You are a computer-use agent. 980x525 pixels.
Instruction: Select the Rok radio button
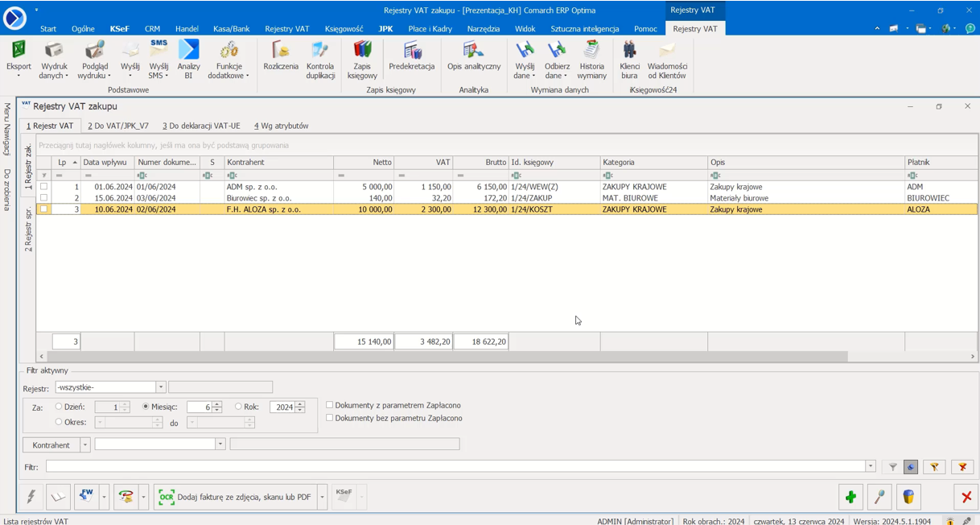[x=238, y=407]
